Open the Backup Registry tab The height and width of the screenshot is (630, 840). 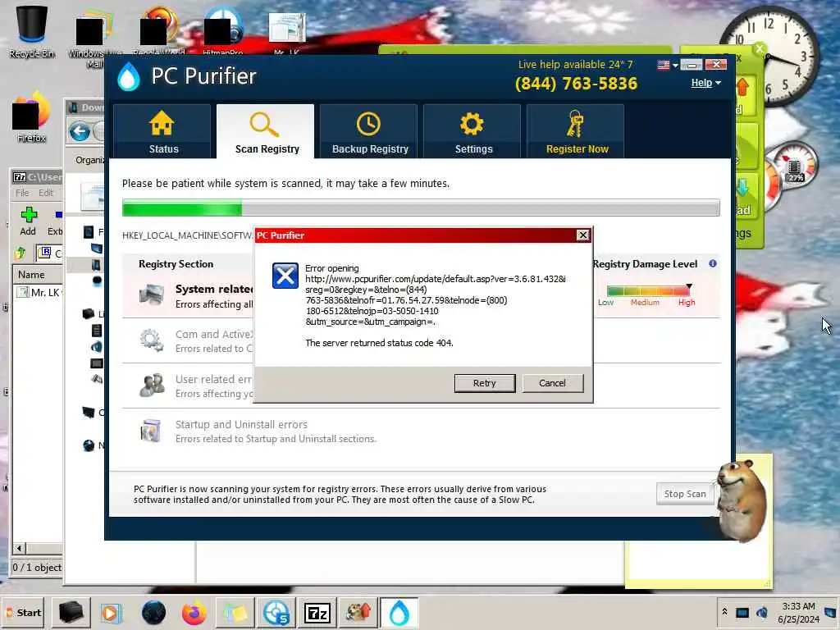369,131
